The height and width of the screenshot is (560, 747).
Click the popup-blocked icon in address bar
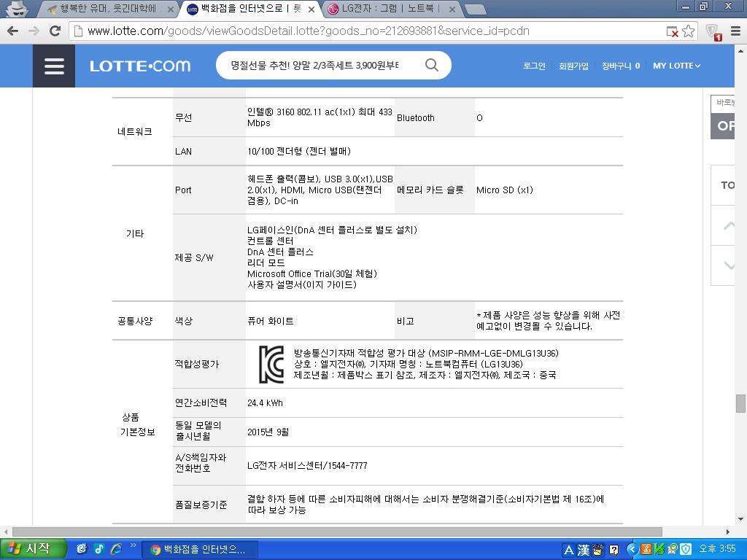point(672,31)
